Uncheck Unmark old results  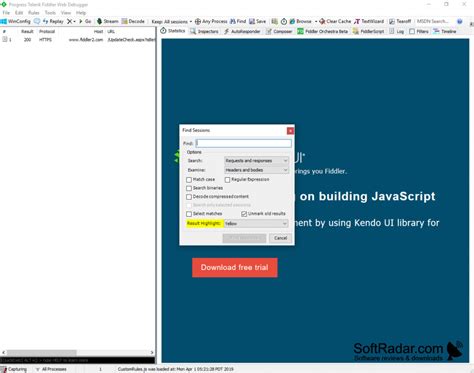point(244,214)
